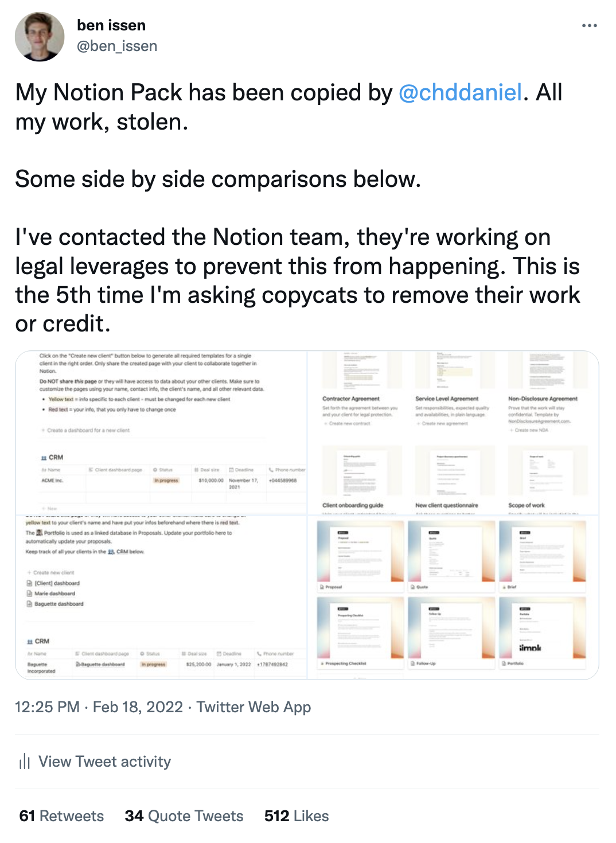Open View Tweet activity
The height and width of the screenshot is (843, 616).
point(104,762)
